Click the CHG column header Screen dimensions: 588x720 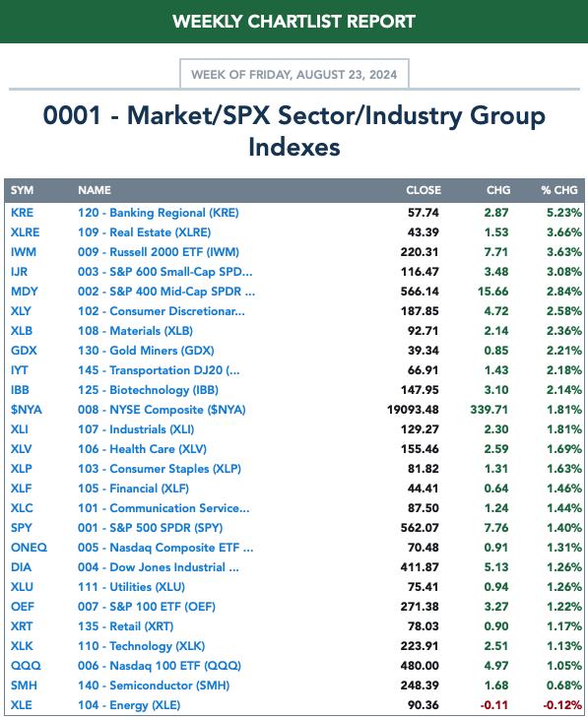point(498,190)
